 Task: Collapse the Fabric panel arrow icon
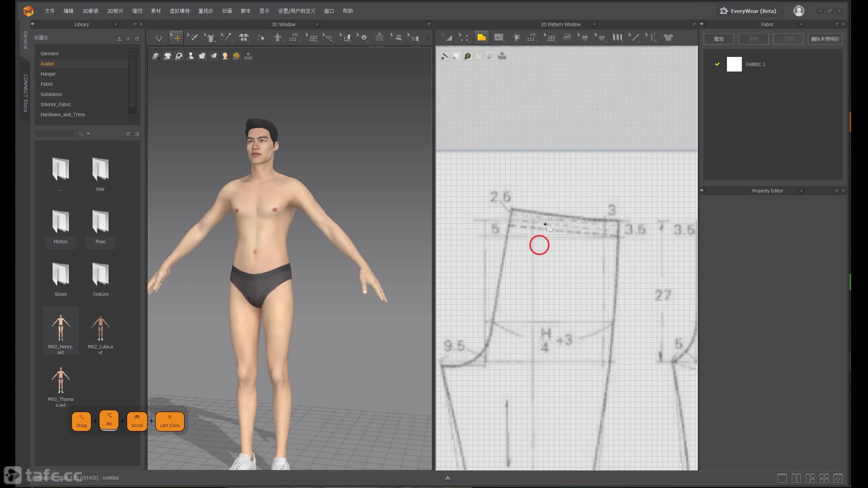pyautogui.click(x=702, y=24)
